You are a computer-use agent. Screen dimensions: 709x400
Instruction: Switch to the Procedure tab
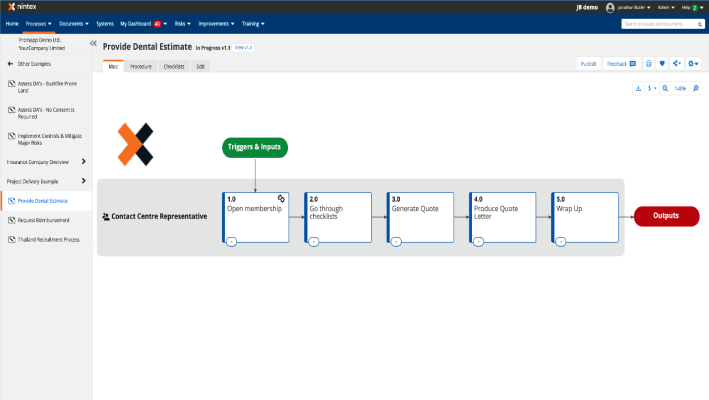[x=140, y=66]
